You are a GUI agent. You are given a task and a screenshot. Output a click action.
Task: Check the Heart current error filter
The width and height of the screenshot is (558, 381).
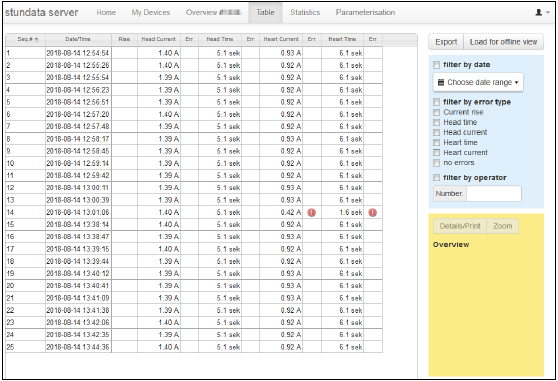pos(437,153)
